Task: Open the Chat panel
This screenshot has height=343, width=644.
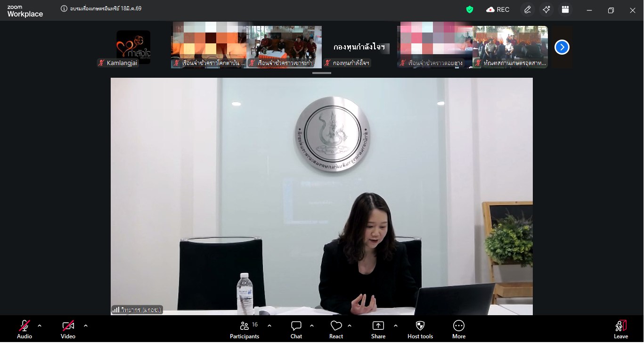Action: [x=296, y=329]
